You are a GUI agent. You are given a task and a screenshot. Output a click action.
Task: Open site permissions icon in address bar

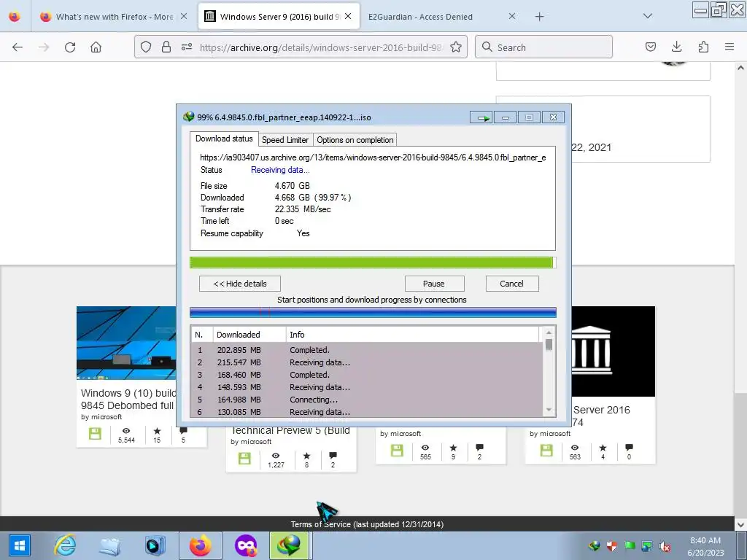tap(187, 47)
